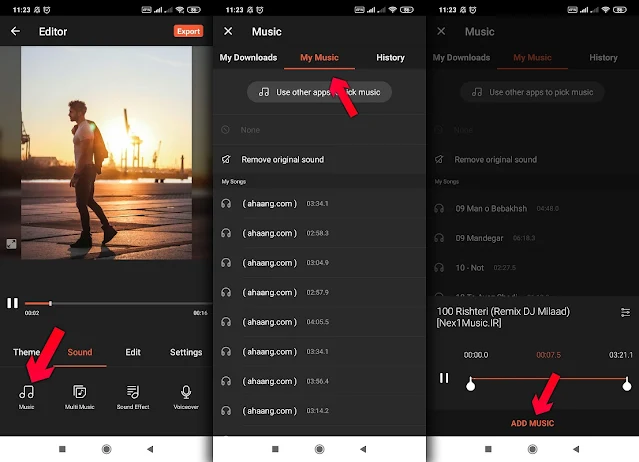639x462 pixels.
Task: Select 09 Man o Bebakhsh song
Action: tap(532, 209)
